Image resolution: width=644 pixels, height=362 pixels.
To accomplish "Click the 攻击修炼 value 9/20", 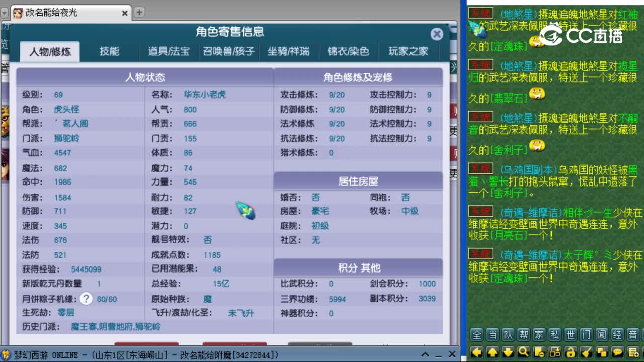I will (337, 94).
